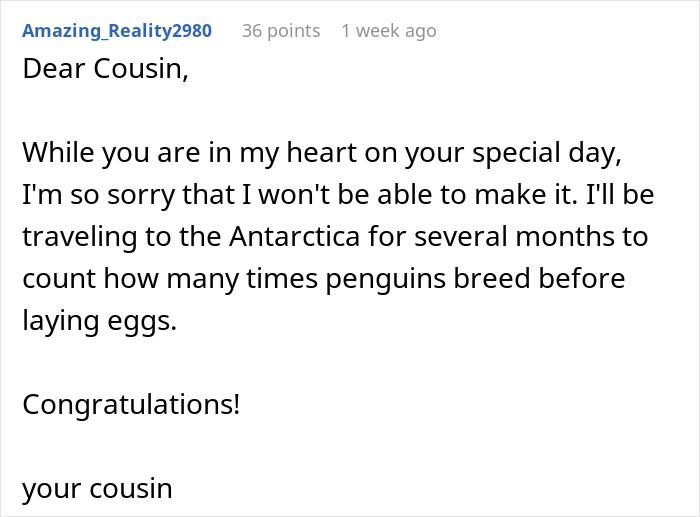Screen dimensions: 700x517
Task: Open Amazing_Reality2980 user profile link
Action: pyautogui.click(x=117, y=31)
